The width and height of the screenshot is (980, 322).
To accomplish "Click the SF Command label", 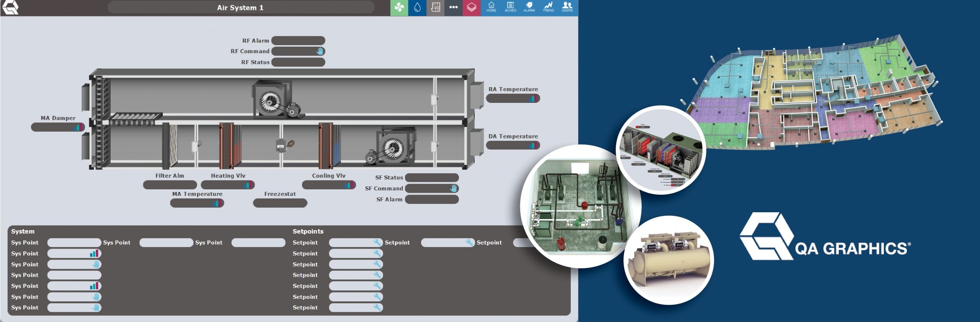I will click(384, 189).
